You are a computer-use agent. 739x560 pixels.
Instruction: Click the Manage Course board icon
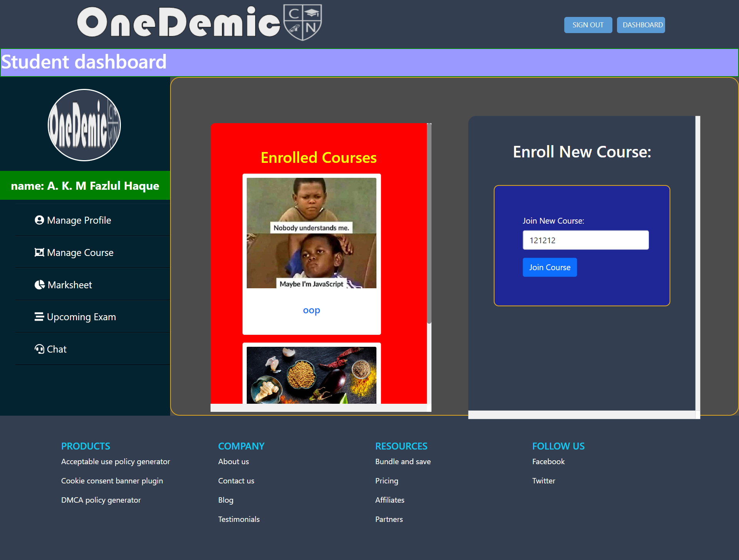(x=39, y=252)
